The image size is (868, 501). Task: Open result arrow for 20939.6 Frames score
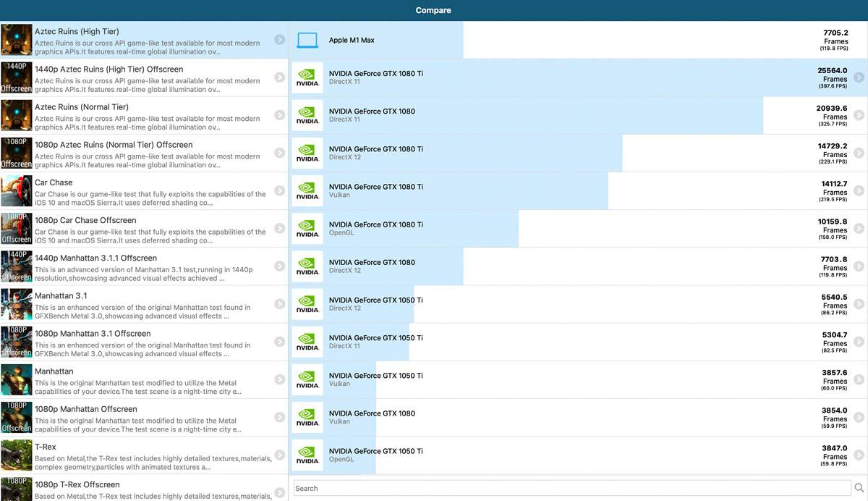tap(859, 115)
